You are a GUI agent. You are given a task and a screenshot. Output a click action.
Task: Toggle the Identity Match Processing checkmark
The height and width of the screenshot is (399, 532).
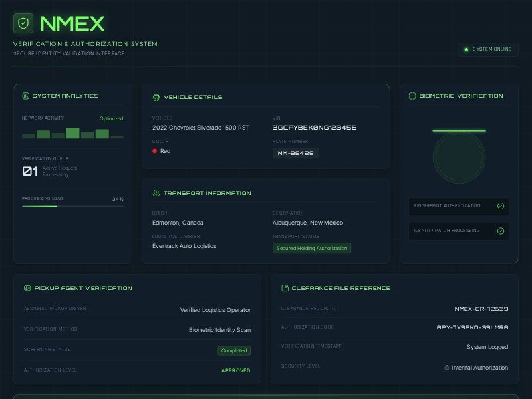click(500, 231)
